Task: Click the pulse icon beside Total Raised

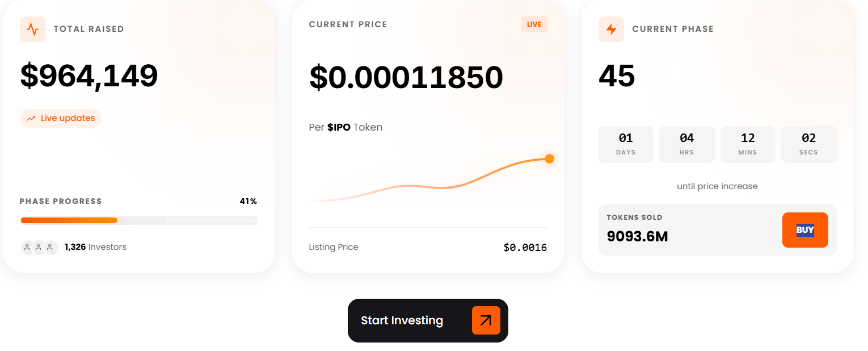Action: point(32,29)
